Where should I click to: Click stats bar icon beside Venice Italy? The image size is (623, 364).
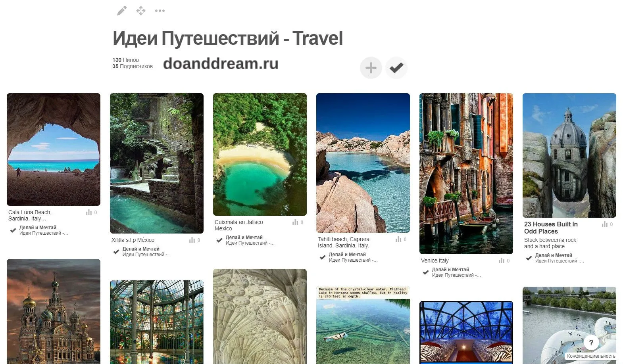click(x=502, y=261)
